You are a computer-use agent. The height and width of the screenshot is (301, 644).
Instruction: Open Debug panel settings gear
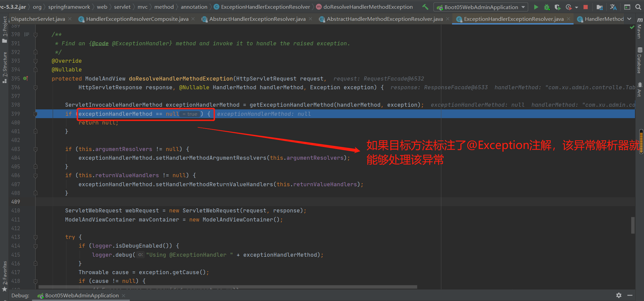point(619,295)
